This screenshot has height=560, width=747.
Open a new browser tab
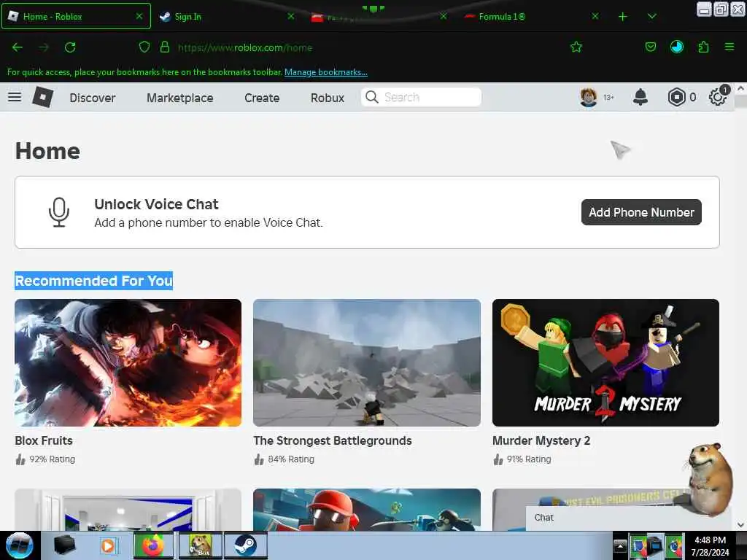tap(623, 17)
